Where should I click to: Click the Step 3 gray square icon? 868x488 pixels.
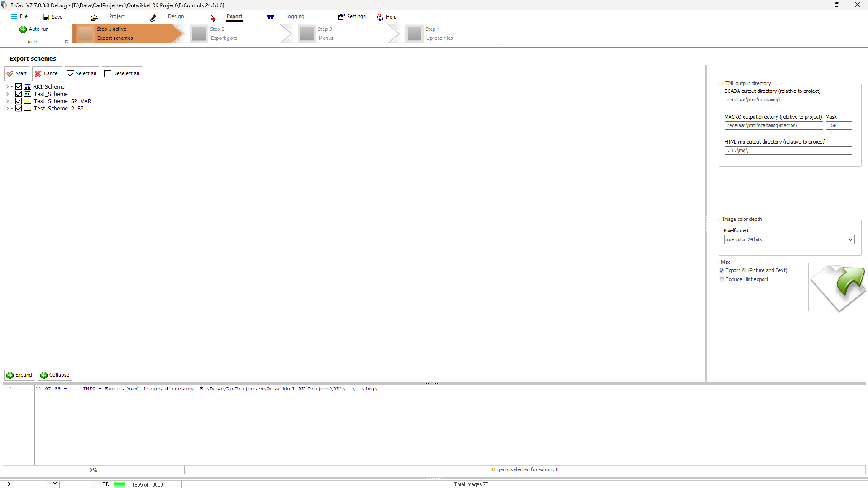tap(307, 34)
